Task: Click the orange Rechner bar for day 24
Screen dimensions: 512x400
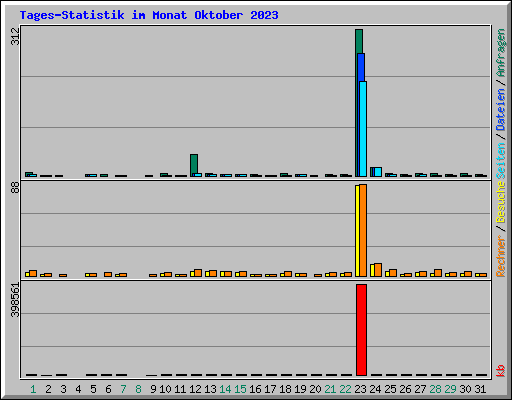Action: tap(378, 270)
